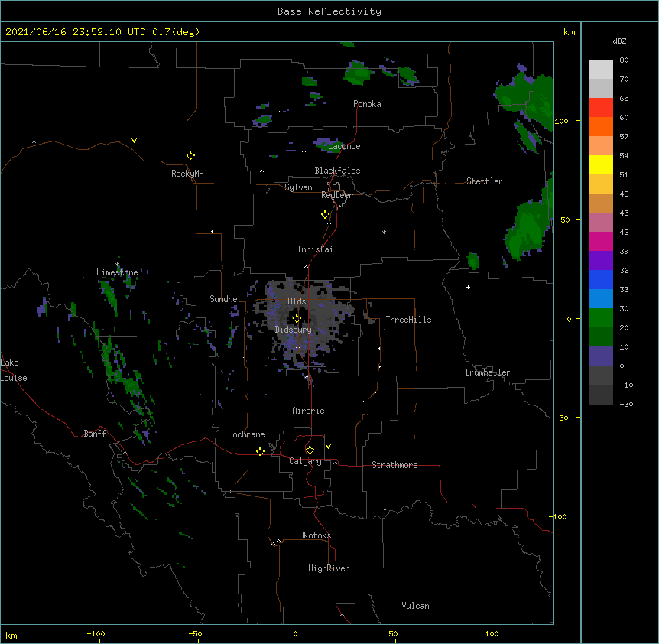Select the yellow diamond marker below RedDeer
The image size is (659, 644).
tap(326, 215)
